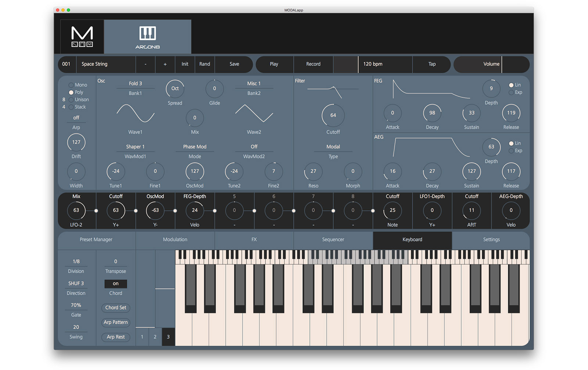Adjust the Volume slider
The height and width of the screenshot is (370, 588).
point(491,64)
